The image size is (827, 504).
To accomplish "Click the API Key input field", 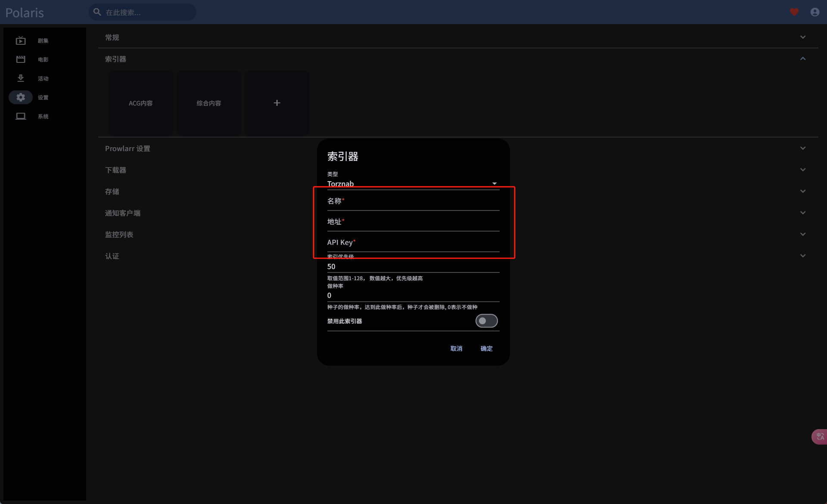I will pos(413,242).
